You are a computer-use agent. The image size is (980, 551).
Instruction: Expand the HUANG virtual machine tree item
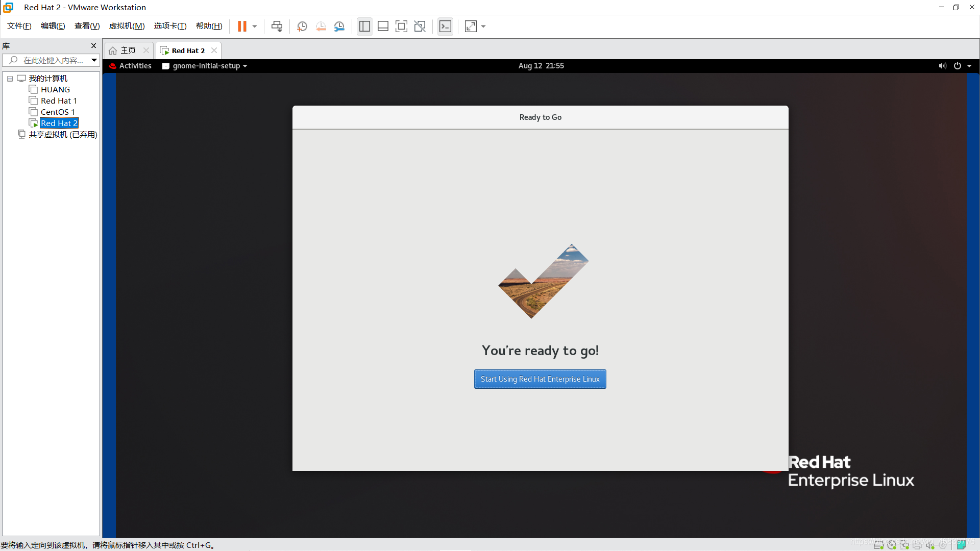(55, 89)
